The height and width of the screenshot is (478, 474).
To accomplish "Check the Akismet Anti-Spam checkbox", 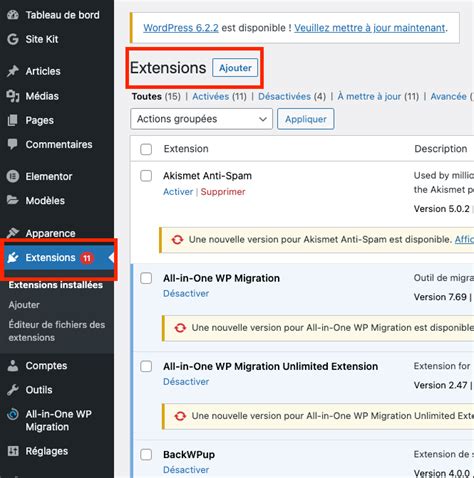I will point(146,176).
